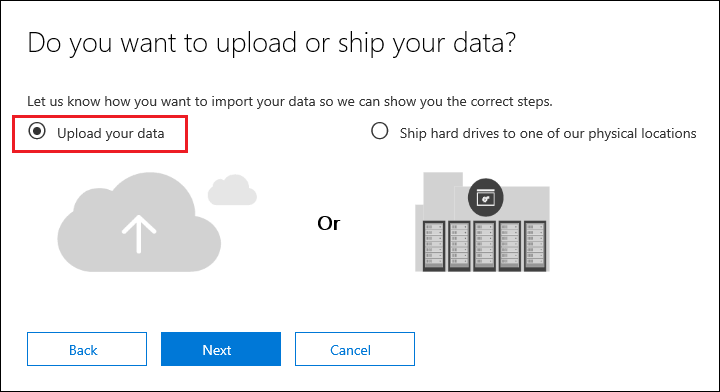This screenshot has width=720, height=392.
Task: Continue with the blue Next button
Action: [x=221, y=349]
